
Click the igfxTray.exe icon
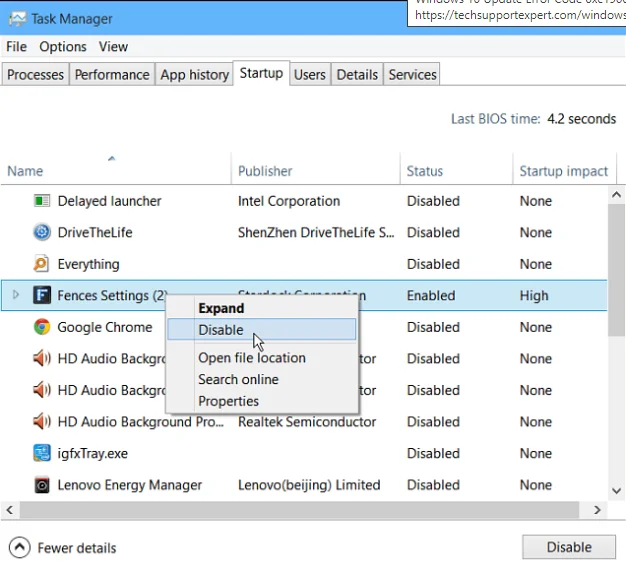coord(42,453)
